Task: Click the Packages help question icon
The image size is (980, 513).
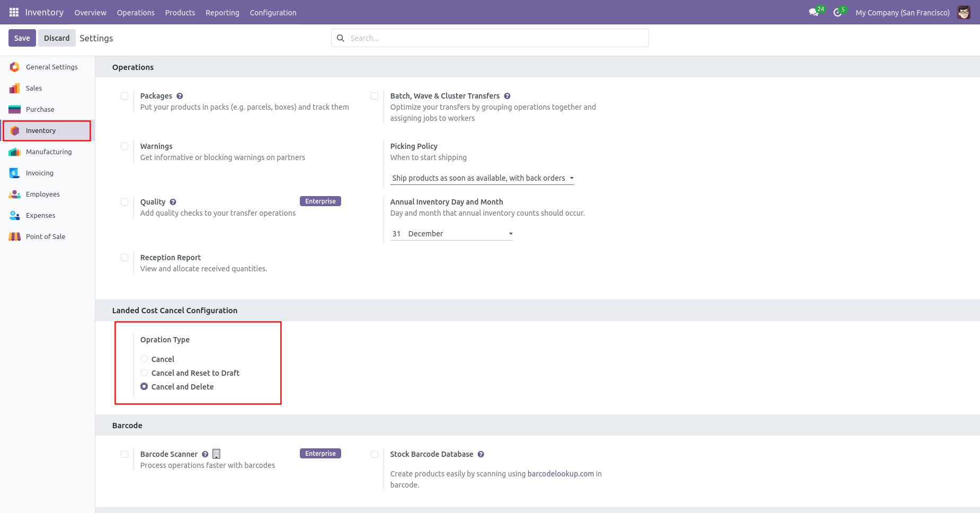Action: (180, 96)
